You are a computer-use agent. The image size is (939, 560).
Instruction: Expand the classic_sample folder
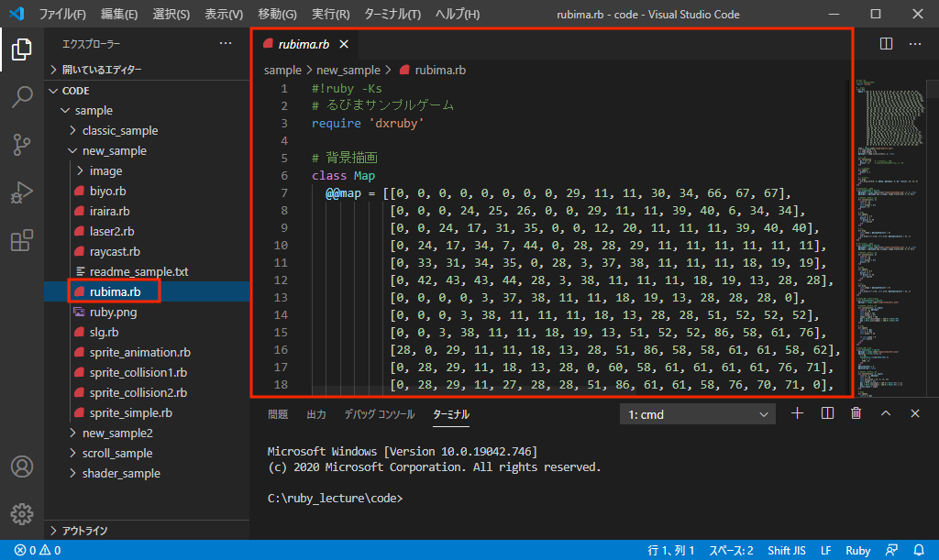click(x=147, y=130)
